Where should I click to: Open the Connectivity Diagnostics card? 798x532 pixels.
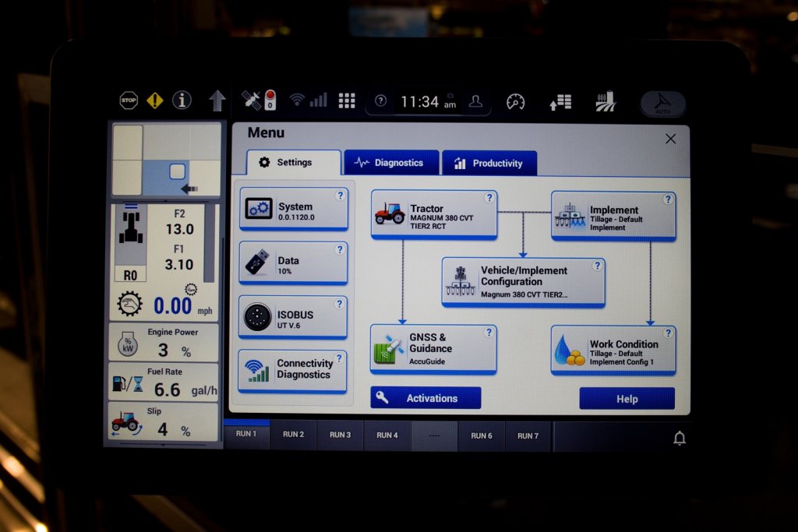pyautogui.click(x=293, y=371)
